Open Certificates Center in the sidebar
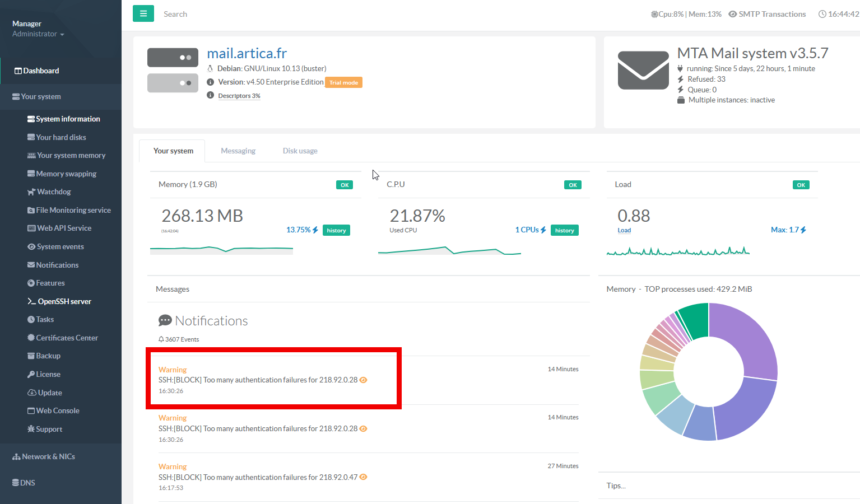Screen dimensions: 860x504 [67, 338]
